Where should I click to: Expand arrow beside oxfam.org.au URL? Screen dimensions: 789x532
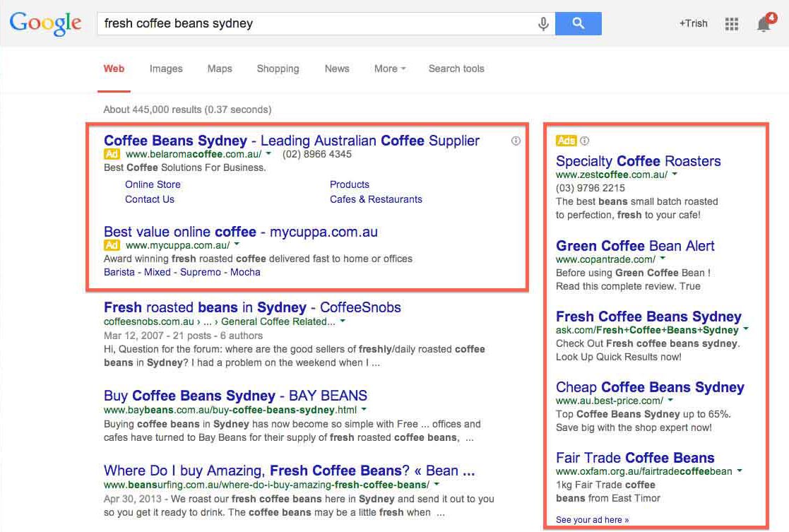click(740, 471)
